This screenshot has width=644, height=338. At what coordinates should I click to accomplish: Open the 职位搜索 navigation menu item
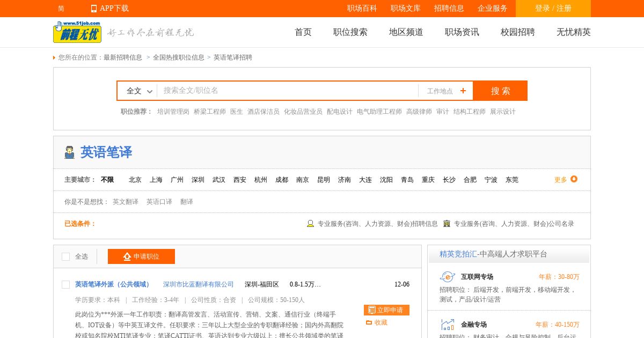tap(350, 32)
